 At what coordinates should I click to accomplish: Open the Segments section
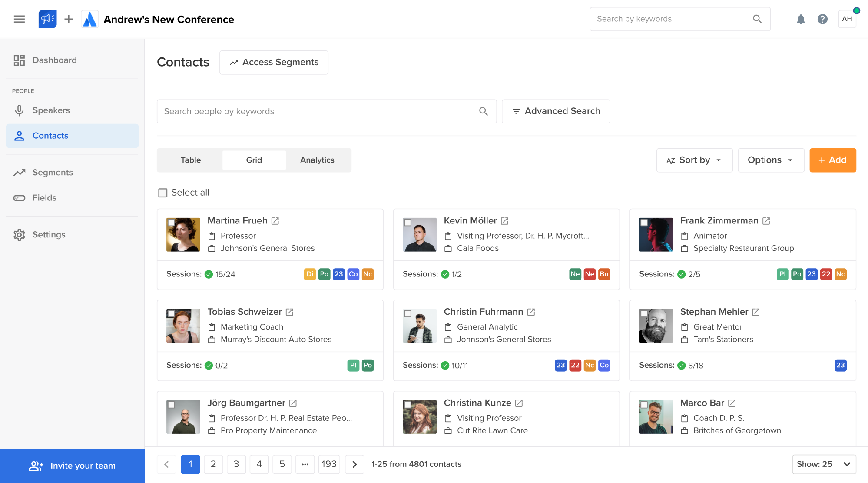[x=52, y=172]
